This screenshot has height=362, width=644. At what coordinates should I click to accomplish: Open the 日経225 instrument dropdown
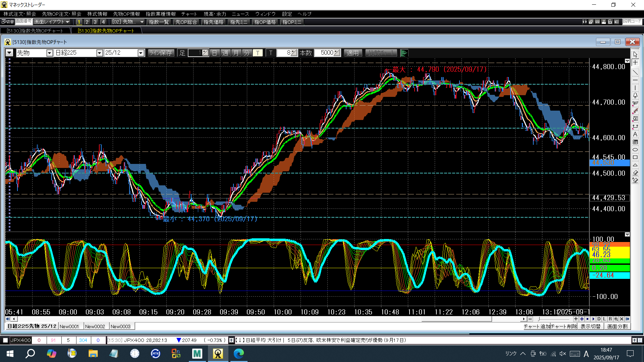tap(99, 53)
